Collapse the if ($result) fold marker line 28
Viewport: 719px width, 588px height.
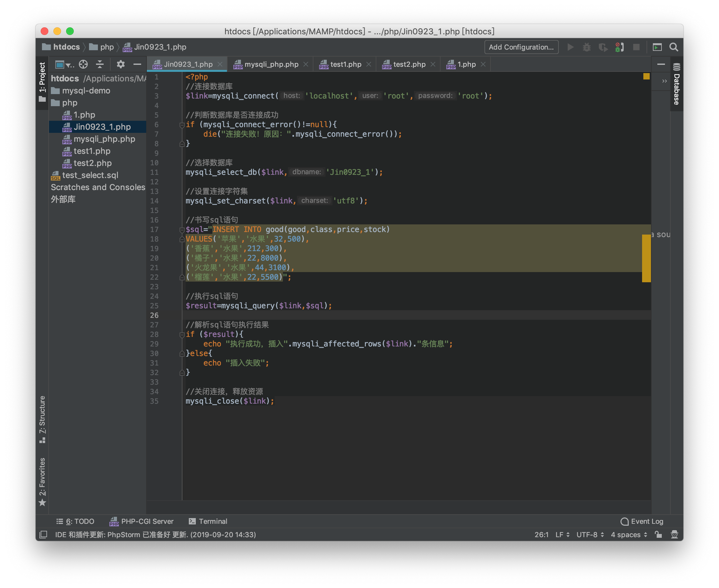coord(182,335)
